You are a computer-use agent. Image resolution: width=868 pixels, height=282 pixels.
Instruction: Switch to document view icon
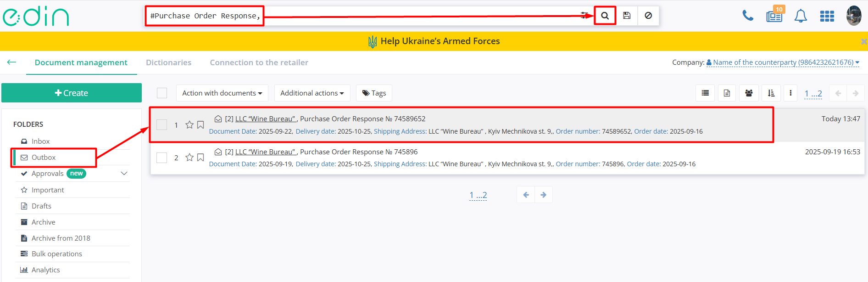pos(727,93)
